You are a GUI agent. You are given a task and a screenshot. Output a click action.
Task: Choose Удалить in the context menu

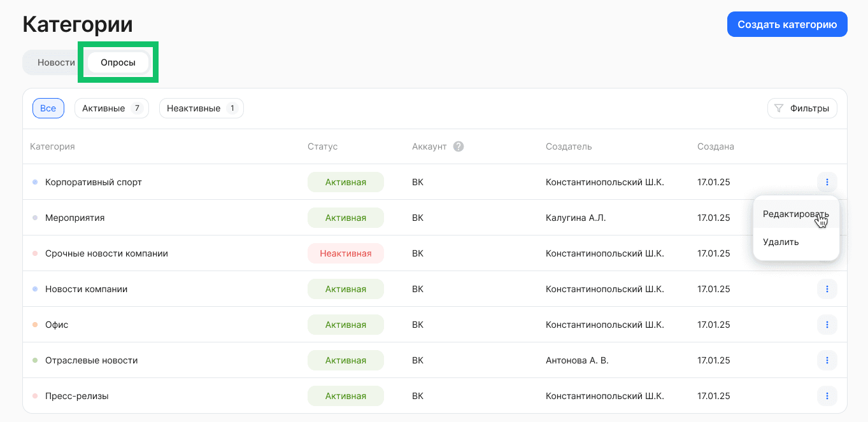tap(781, 242)
